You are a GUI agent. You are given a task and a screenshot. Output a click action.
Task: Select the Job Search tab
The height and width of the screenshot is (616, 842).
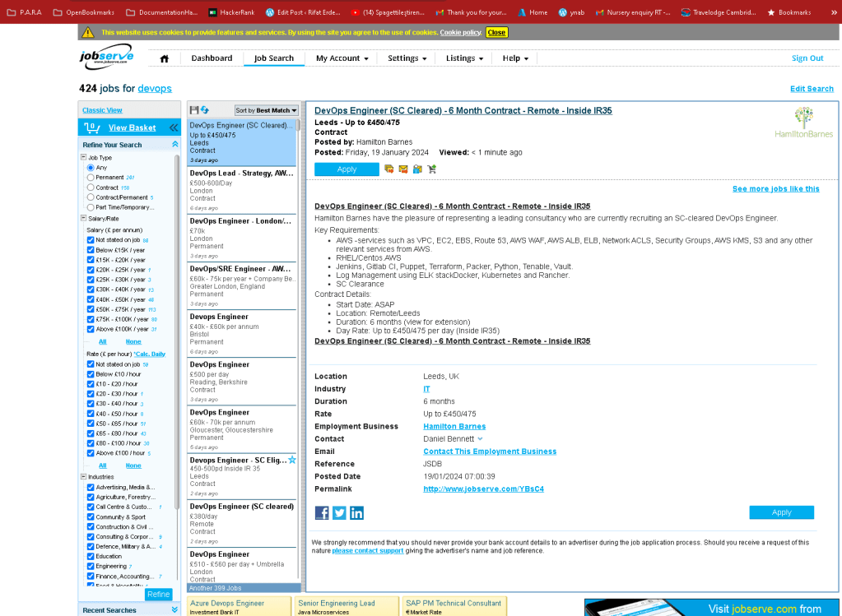click(274, 58)
